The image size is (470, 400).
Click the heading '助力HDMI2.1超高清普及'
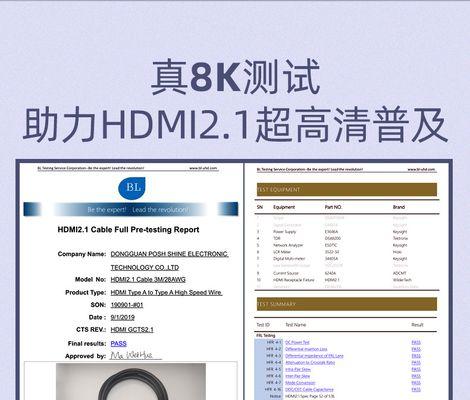[235, 124]
